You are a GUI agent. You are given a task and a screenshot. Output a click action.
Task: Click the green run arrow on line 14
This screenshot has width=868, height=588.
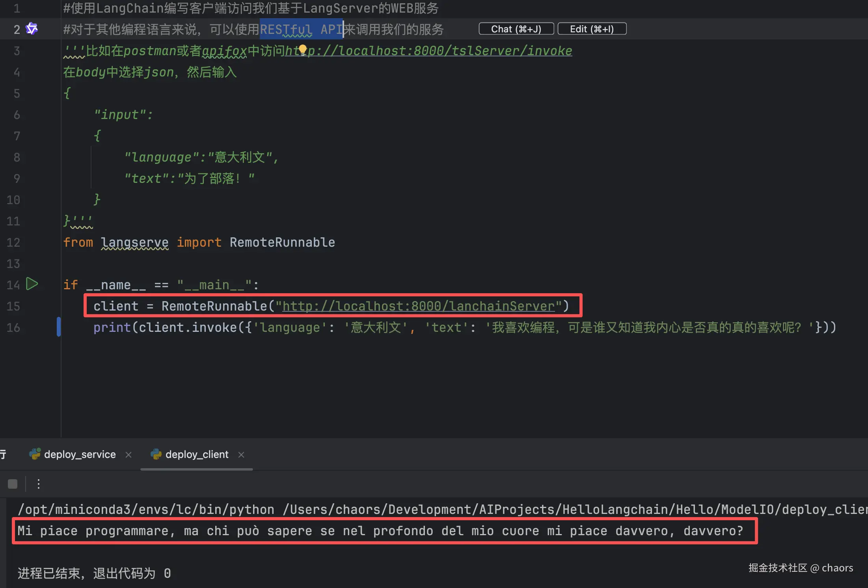[x=32, y=284]
